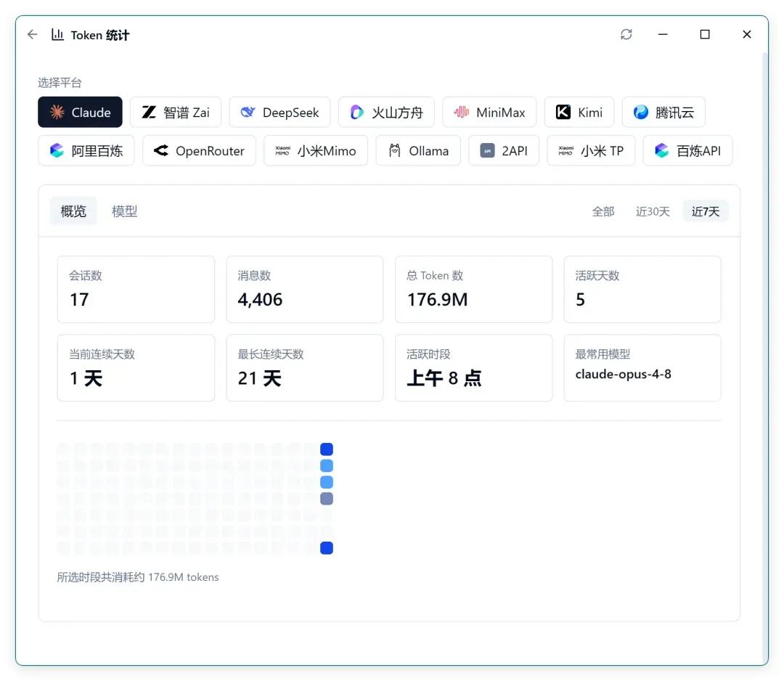
Task: Go back using the arrow icon
Action: click(33, 35)
